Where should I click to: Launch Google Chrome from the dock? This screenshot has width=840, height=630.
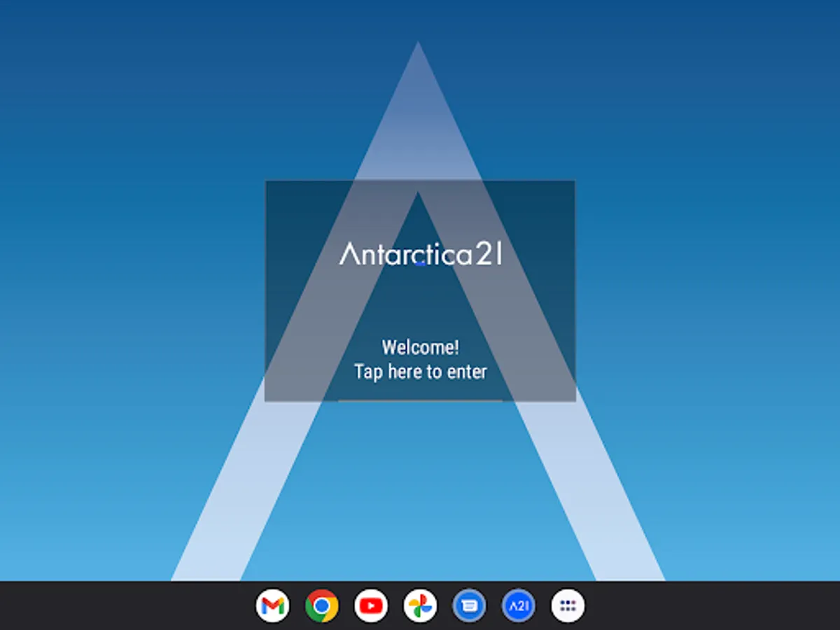coord(322,605)
